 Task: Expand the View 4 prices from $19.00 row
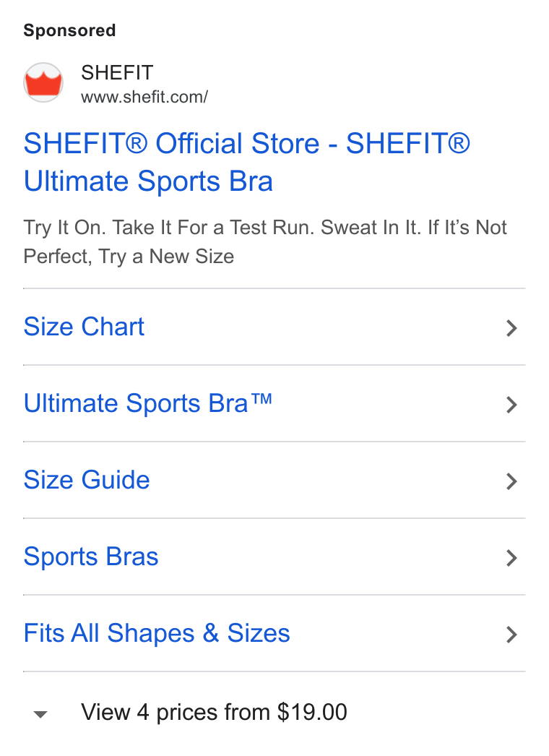[274, 713]
